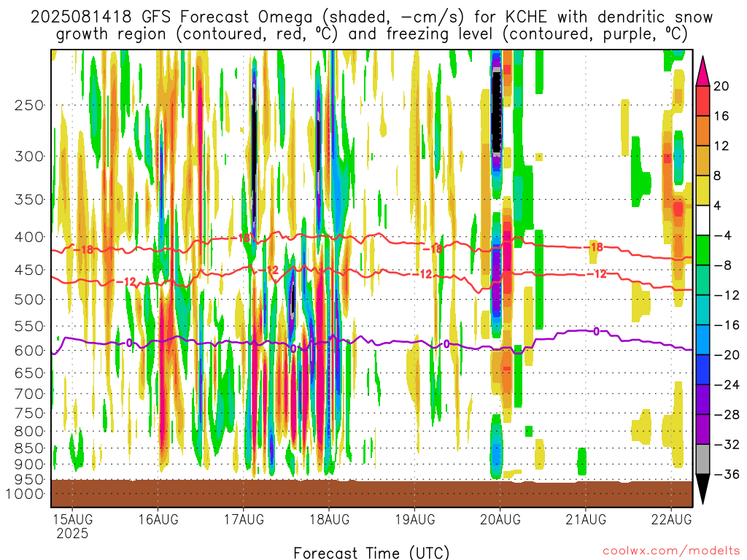Click the -18 contour label near 15AUG

(85, 249)
